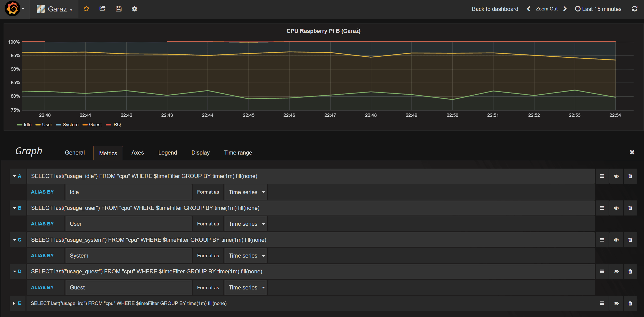Viewport: 644px width, 317px height.
Task: Refresh the dashboard data
Action: [635, 9]
